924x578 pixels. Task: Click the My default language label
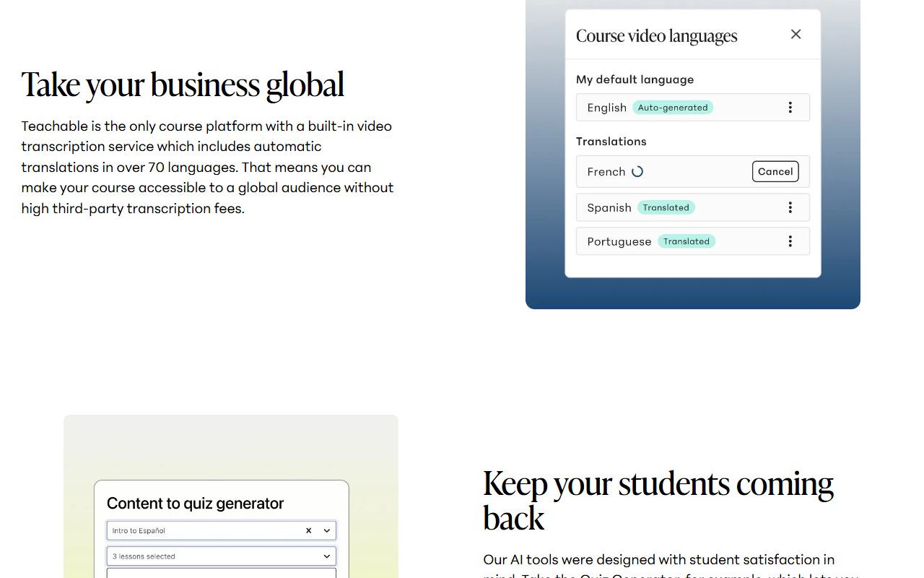pos(635,79)
